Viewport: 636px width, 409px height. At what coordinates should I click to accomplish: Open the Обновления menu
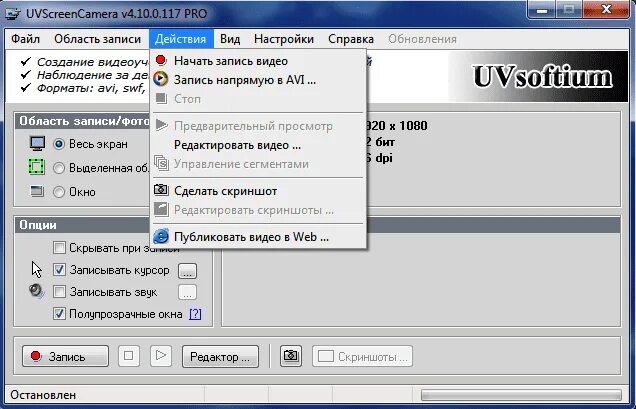422,39
